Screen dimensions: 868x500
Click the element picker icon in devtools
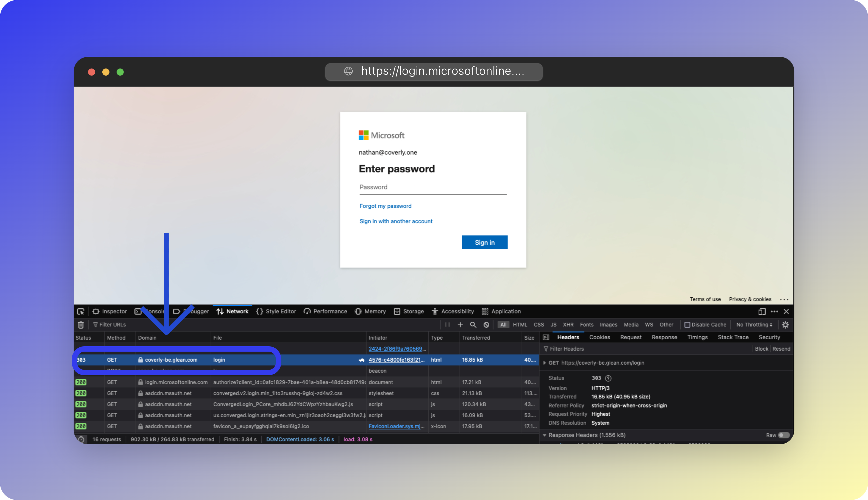click(x=81, y=312)
